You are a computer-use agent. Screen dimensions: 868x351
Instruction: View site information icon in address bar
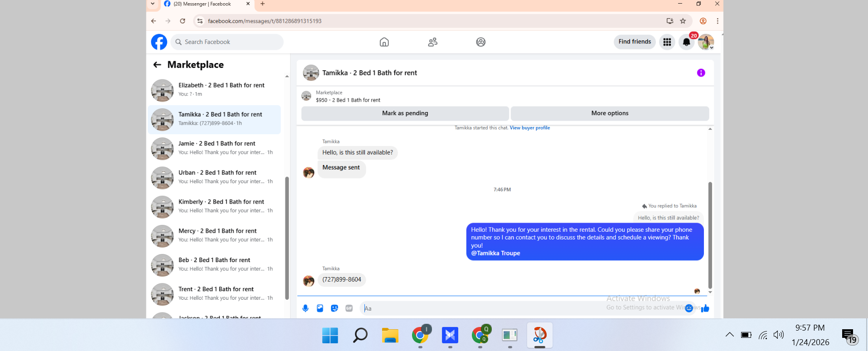pyautogui.click(x=200, y=21)
